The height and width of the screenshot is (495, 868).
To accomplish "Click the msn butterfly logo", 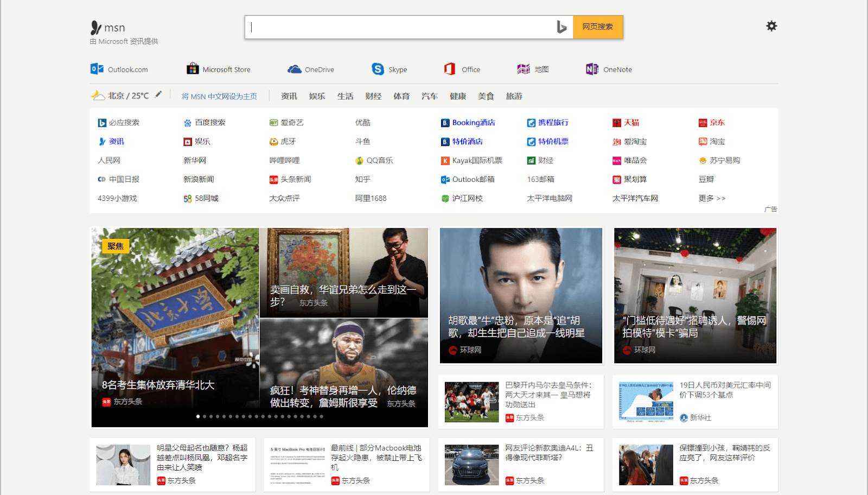I will pos(95,27).
